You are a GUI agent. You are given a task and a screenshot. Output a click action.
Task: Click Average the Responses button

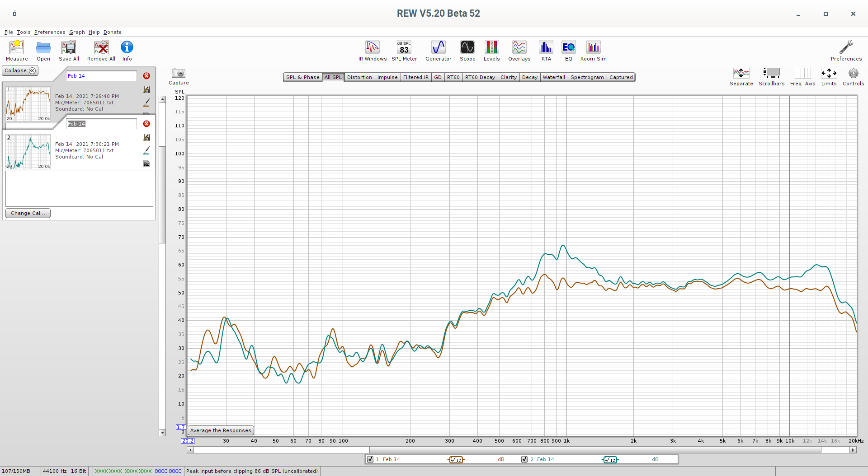(221, 430)
